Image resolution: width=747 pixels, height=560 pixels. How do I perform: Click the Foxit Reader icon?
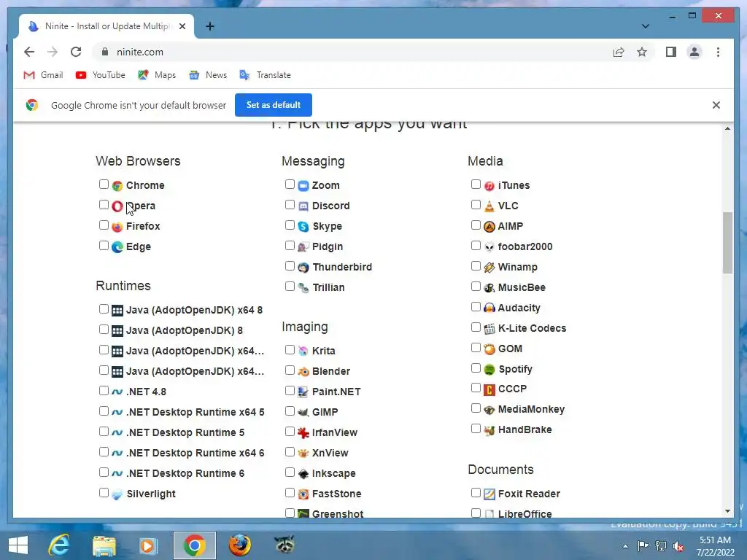tap(489, 494)
